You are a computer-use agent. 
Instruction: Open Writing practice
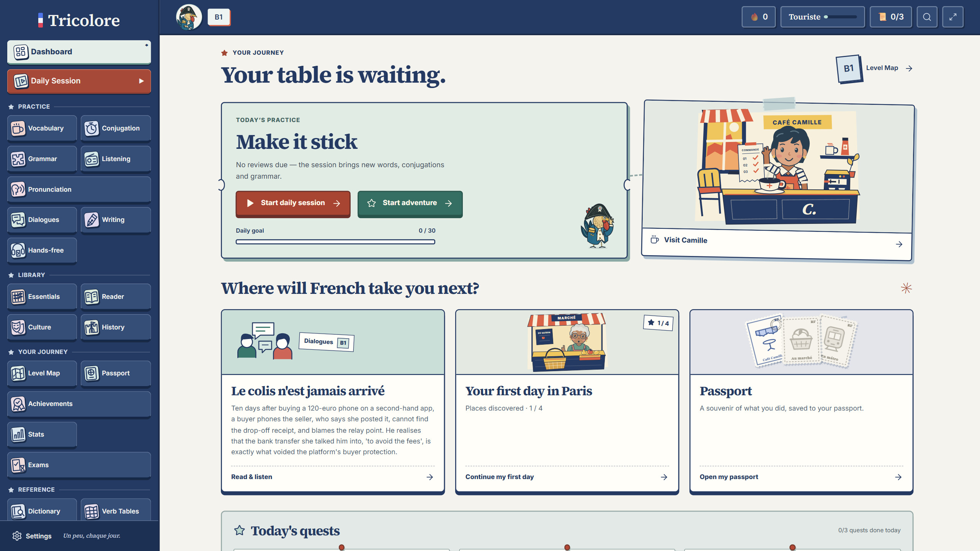tap(116, 220)
